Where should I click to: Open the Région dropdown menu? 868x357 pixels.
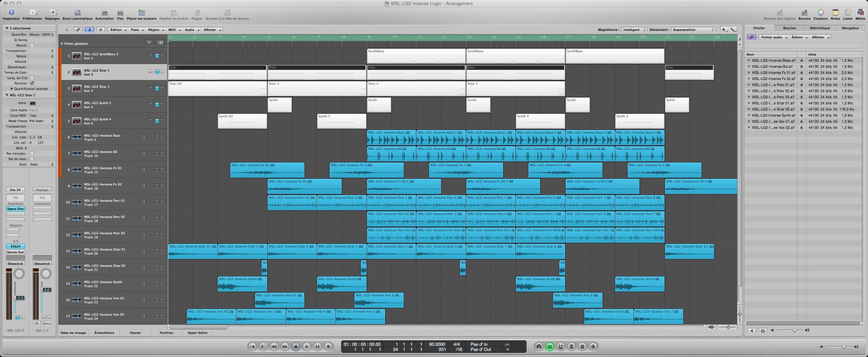tap(155, 30)
